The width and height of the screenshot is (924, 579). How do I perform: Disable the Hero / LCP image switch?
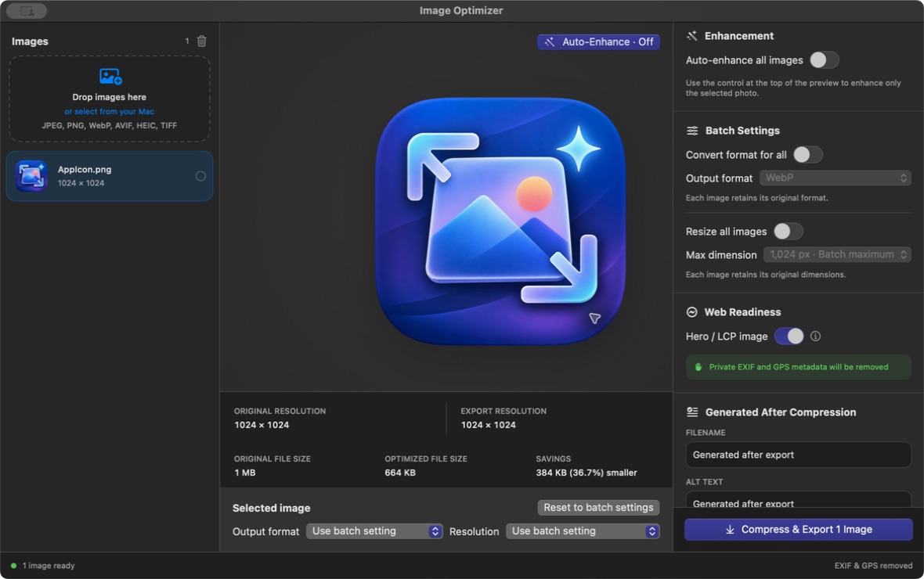(789, 336)
